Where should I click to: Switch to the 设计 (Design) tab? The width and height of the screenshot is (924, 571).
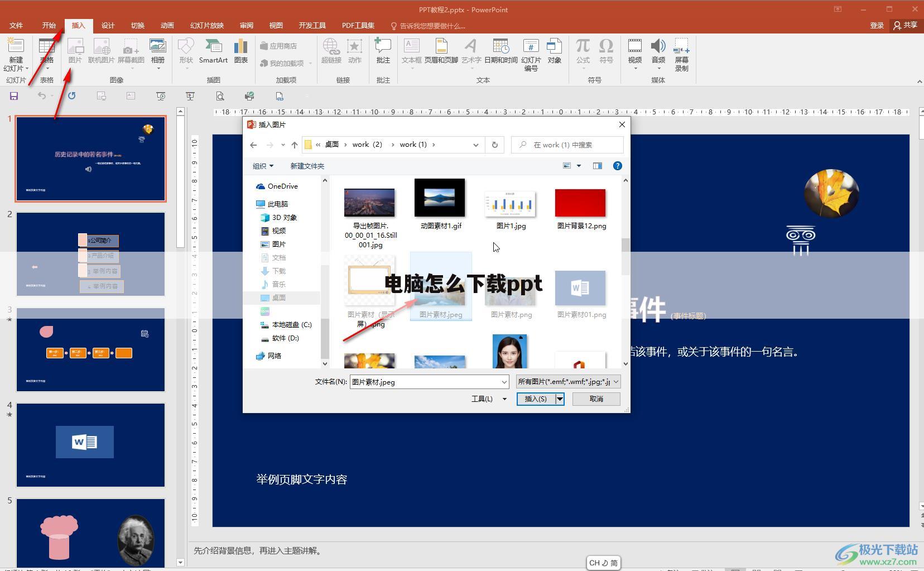108,25
